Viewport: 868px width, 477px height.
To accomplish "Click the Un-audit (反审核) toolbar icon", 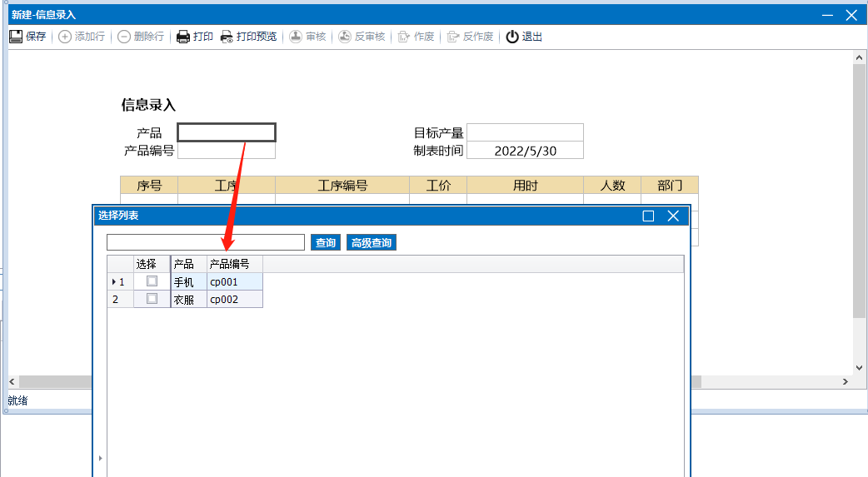I will 345,37.
